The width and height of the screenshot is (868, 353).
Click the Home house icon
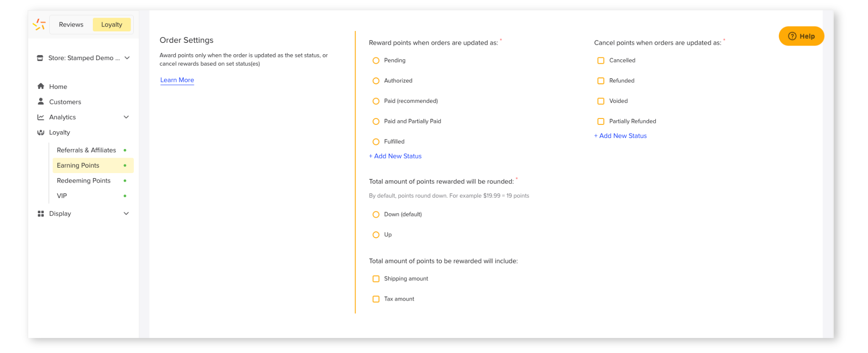tap(41, 86)
